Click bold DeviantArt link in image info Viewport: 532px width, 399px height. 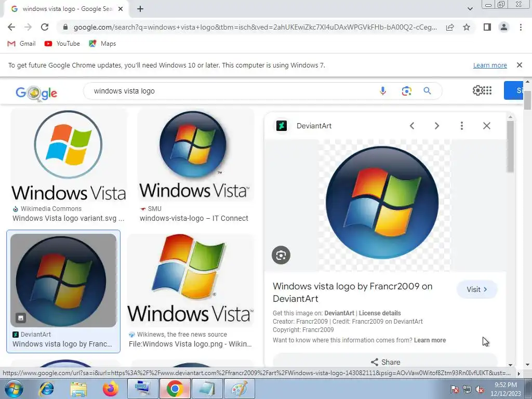pos(339,313)
